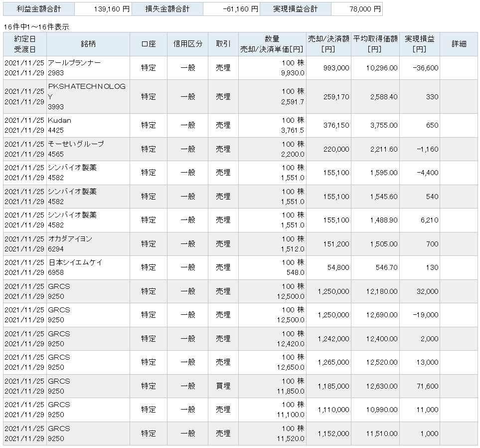Click settlement amount 259,170 for PKSHA
Image resolution: width=480 pixels, height=448 pixels.
click(x=336, y=97)
